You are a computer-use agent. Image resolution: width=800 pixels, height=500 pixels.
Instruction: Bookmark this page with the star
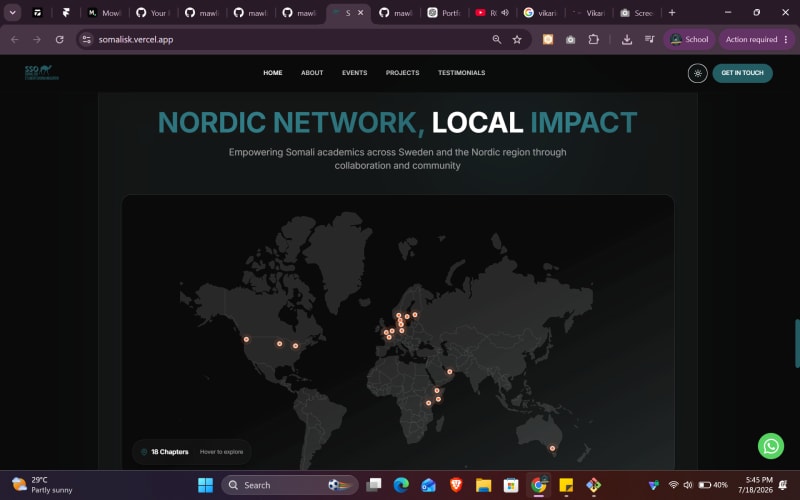point(517,39)
